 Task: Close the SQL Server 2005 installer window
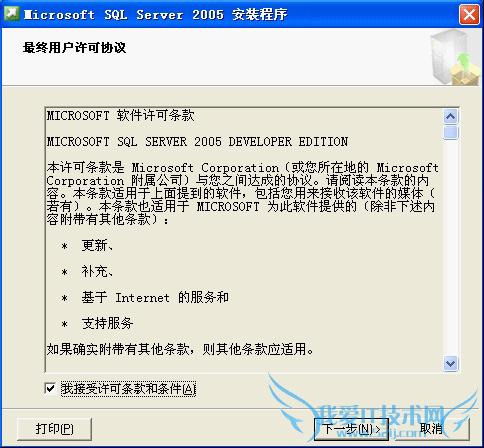click(x=469, y=15)
